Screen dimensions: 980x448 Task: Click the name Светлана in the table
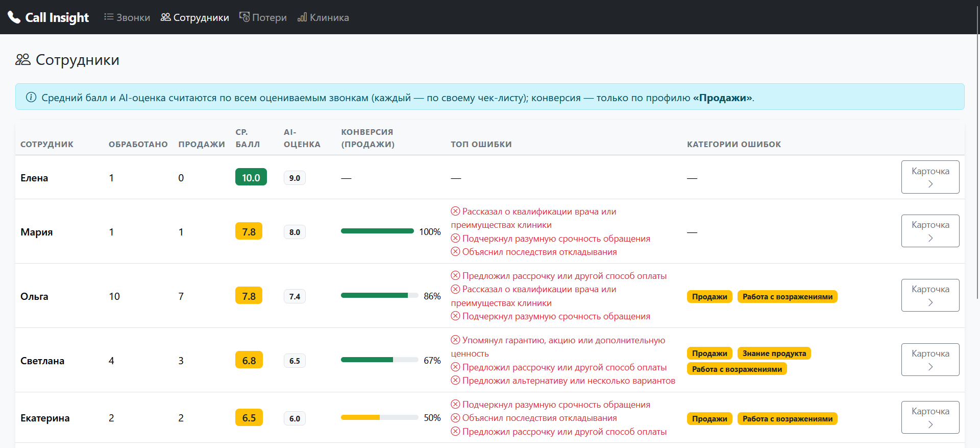42,361
